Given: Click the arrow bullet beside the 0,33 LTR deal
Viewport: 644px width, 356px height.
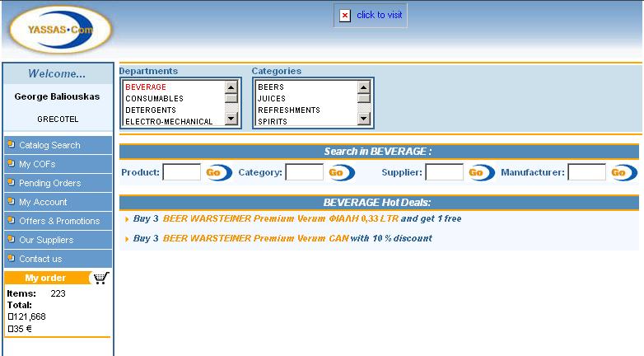Looking at the screenshot, I should [127, 219].
